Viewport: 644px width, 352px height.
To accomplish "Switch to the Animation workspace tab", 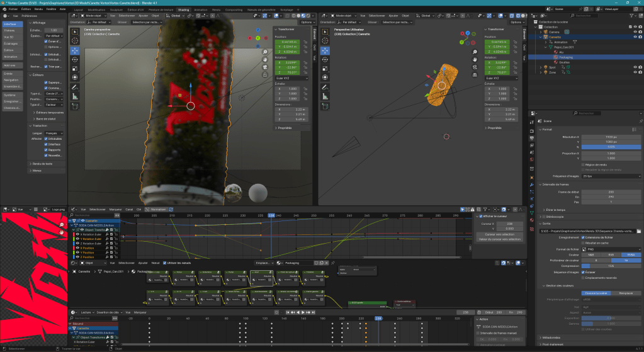I will pyautogui.click(x=201, y=10).
